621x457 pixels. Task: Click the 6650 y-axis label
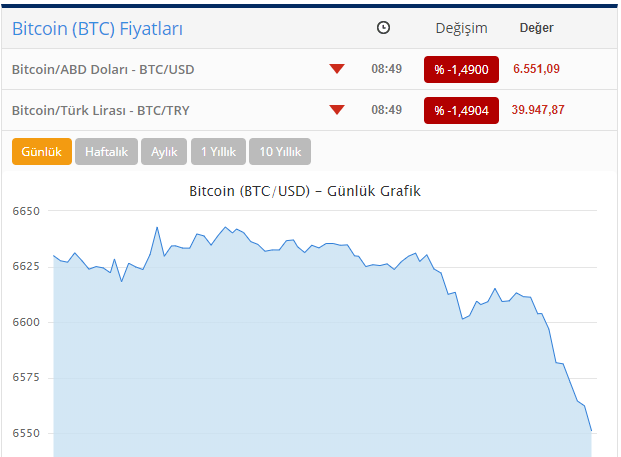[26, 211]
